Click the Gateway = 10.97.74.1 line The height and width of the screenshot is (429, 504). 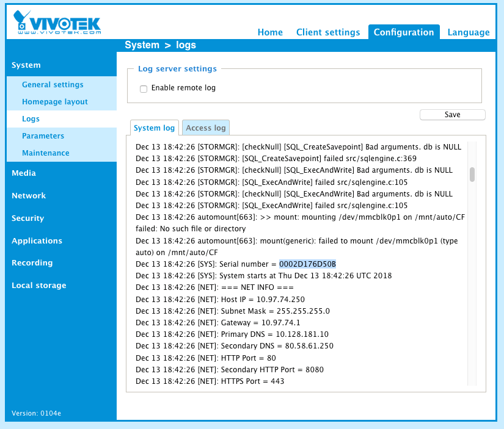(x=218, y=322)
